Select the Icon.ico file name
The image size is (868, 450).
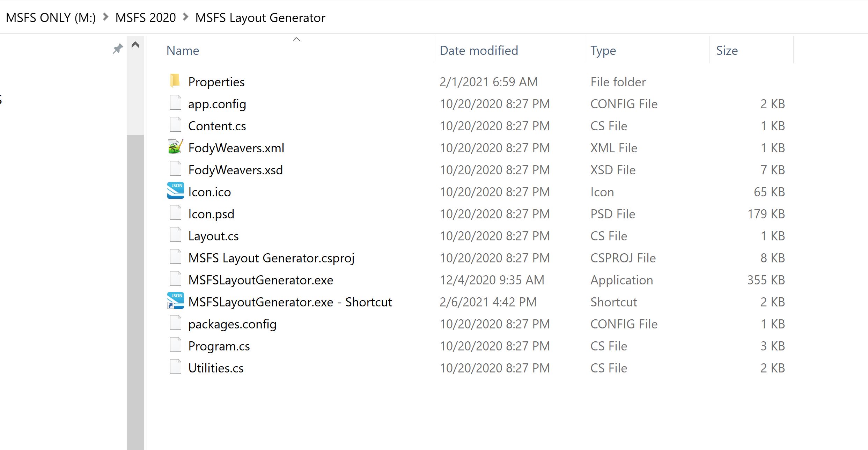[209, 192]
